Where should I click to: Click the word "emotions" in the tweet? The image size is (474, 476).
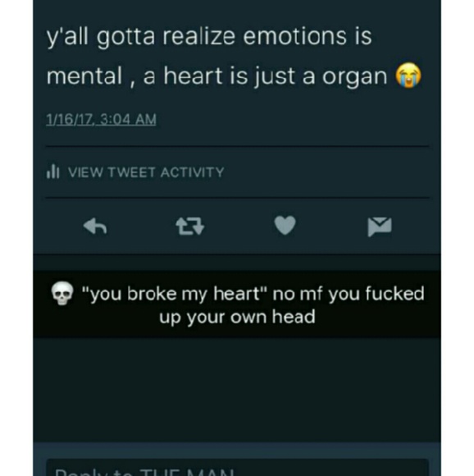294,36
